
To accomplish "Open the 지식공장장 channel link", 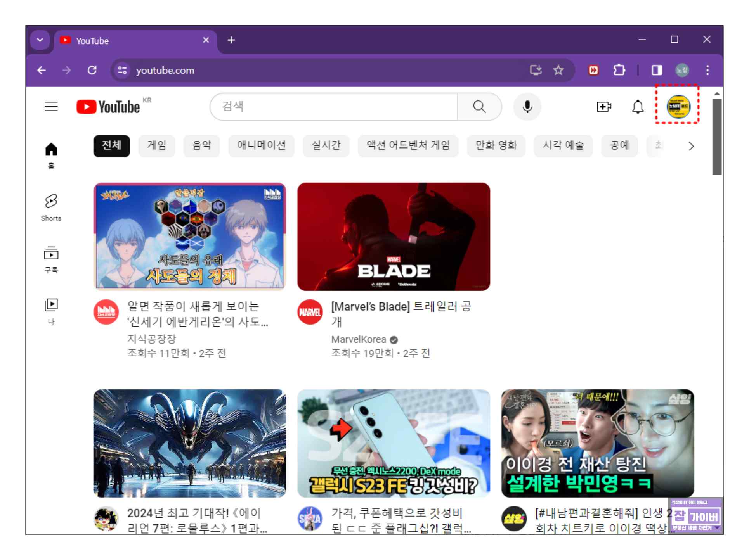I will point(152,339).
